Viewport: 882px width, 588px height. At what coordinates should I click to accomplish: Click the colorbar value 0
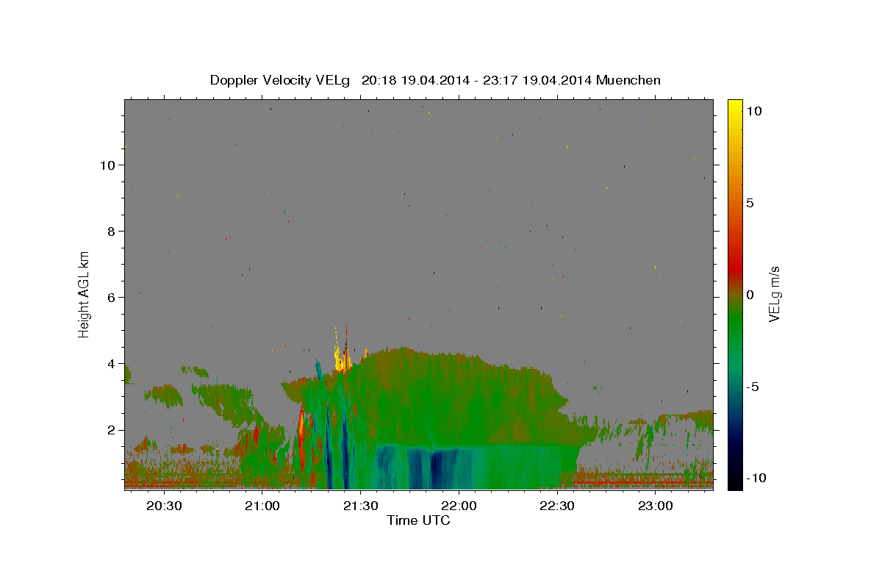[x=750, y=295]
